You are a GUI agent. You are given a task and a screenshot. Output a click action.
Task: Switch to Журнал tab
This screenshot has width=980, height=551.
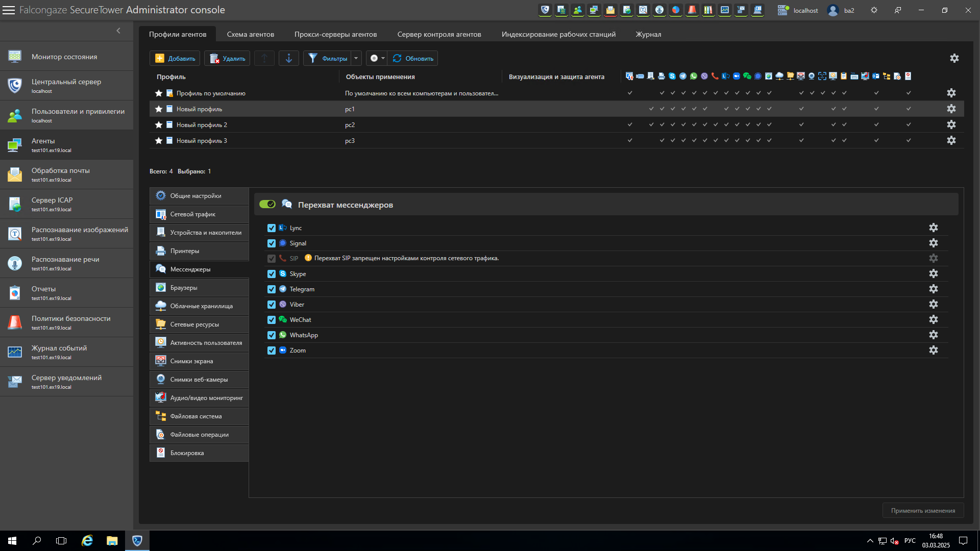pos(648,34)
